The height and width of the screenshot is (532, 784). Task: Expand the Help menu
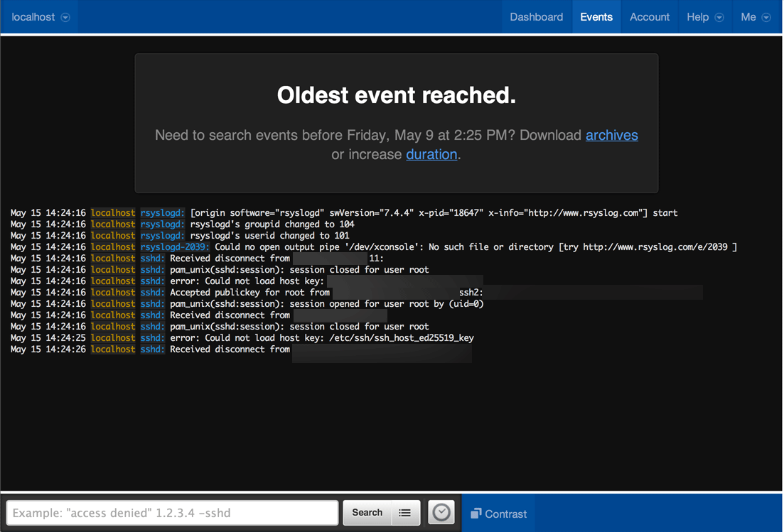(705, 17)
